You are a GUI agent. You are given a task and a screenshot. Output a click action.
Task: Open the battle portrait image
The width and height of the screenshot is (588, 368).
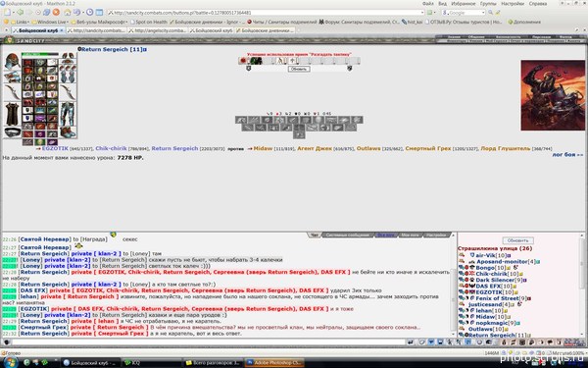[553, 95]
